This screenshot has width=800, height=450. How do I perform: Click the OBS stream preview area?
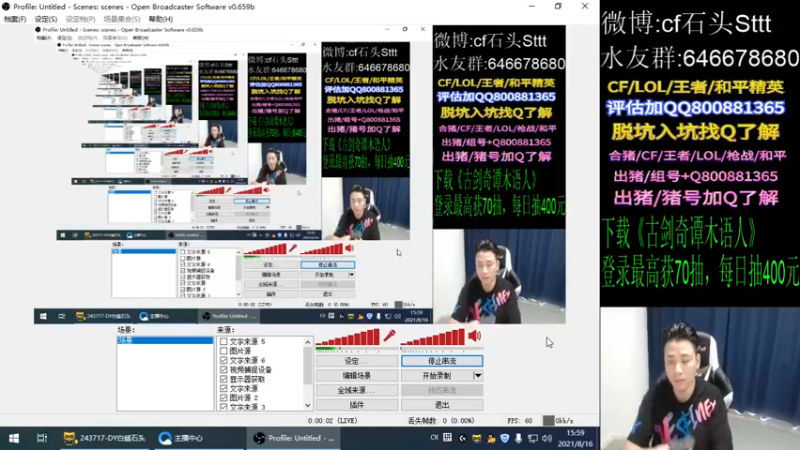pos(300,174)
